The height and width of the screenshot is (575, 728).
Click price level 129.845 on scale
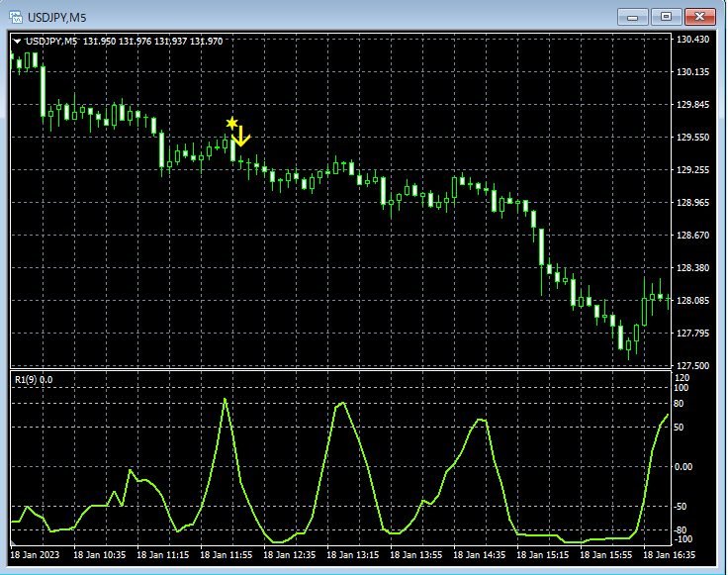[692, 105]
